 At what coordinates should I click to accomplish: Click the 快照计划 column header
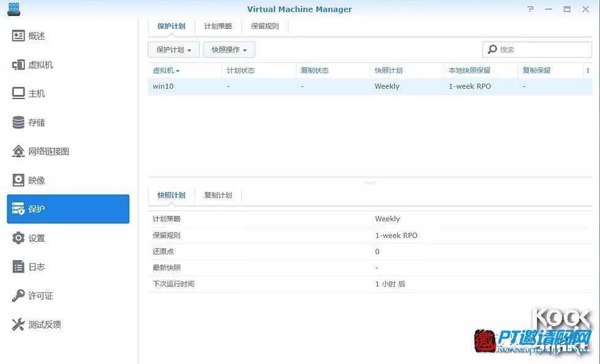point(388,70)
